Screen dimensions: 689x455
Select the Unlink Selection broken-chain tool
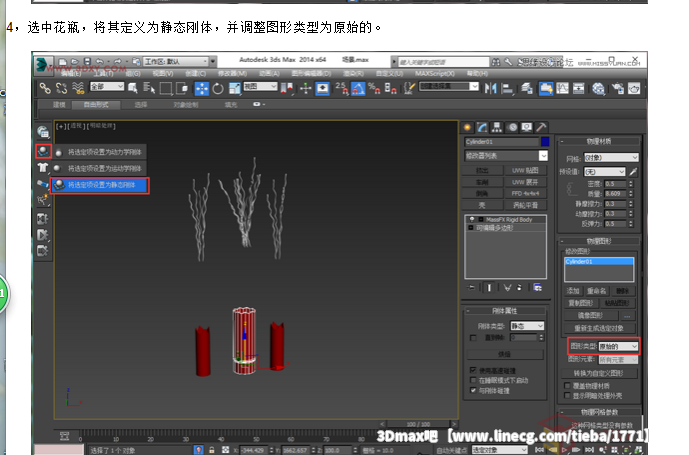(62, 88)
